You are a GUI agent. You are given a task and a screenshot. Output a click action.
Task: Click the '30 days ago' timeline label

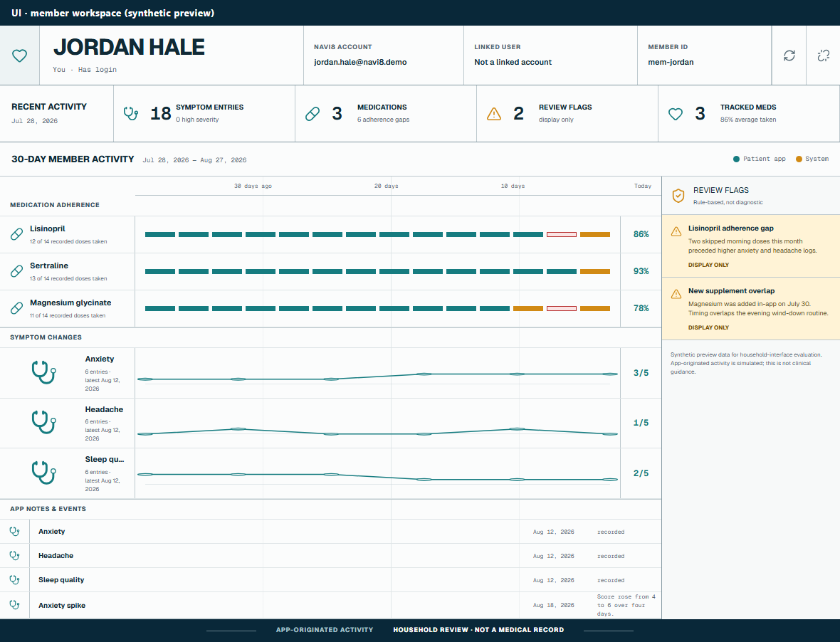[253, 186]
